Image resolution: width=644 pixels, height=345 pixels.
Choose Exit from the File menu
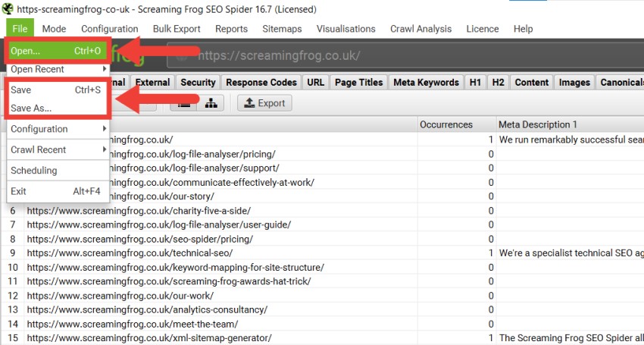[58, 191]
